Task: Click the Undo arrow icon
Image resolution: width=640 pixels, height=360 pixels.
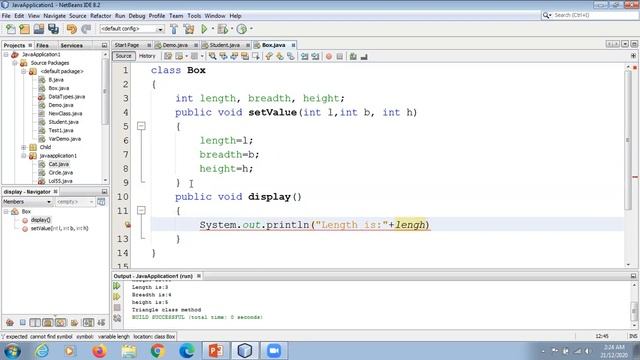Action: (x=71, y=29)
